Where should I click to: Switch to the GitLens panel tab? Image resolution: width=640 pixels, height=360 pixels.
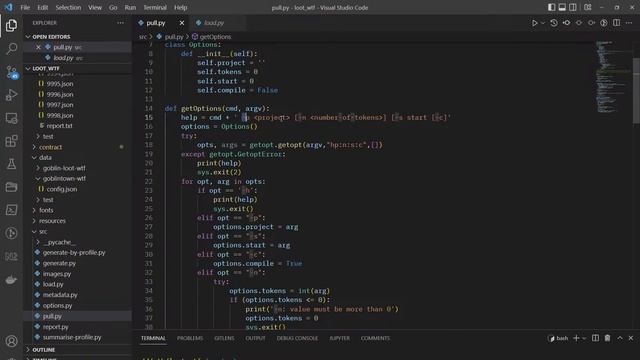[224, 338]
